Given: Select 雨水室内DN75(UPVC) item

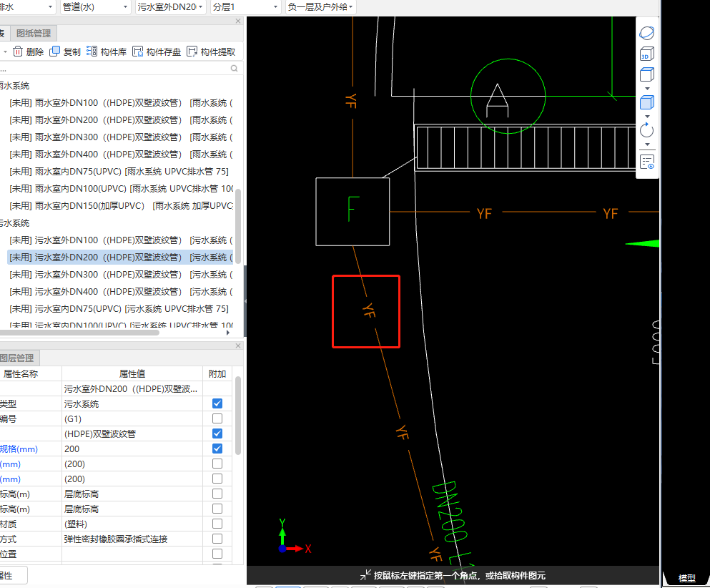Looking at the screenshot, I should click(x=121, y=171).
